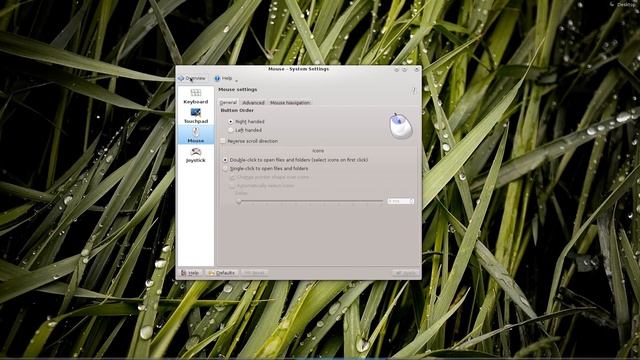Click the delay value spinbox arrows
This screenshot has height=360, width=640.
[x=411, y=201]
